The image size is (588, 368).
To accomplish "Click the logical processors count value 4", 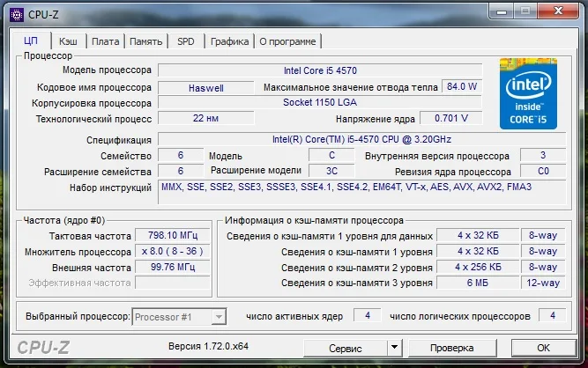I will click(553, 315).
